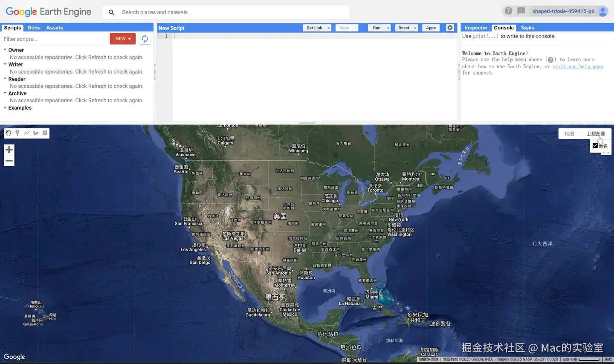Click line 1 of code editor
The width and height of the screenshot is (614, 364).
(315, 36)
